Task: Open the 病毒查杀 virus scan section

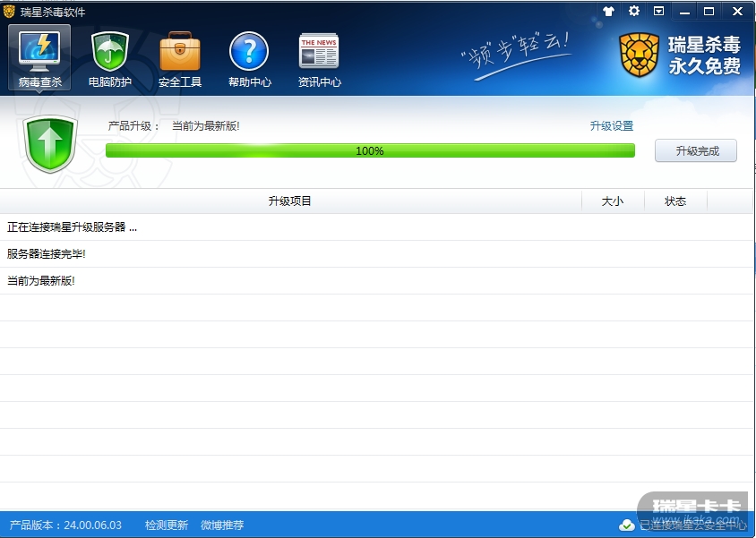Action: pyautogui.click(x=39, y=57)
